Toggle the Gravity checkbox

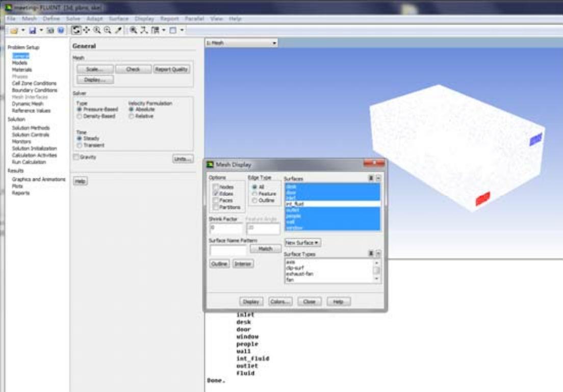[x=76, y=158]
